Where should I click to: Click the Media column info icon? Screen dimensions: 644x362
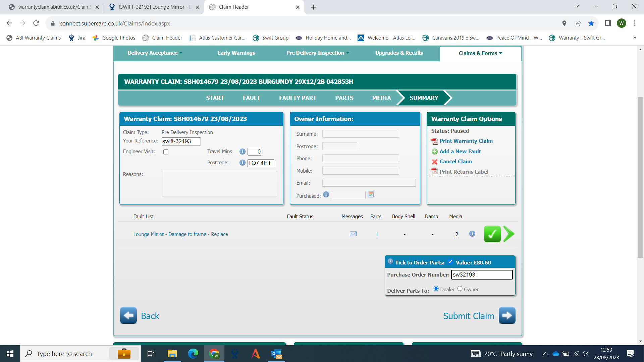pyautogui.click(x=472, y=234)
